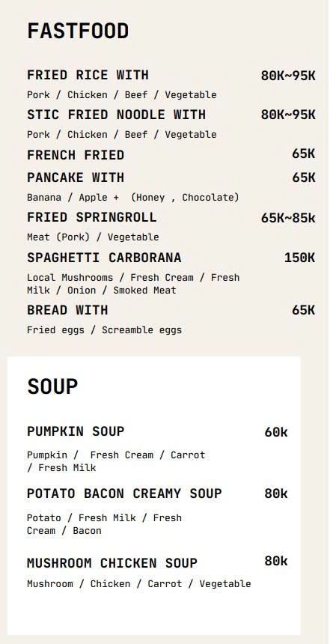Click Fried eggs / Screamble eggs text
This screenshot has width=336, height=644.
pos(104,330)
